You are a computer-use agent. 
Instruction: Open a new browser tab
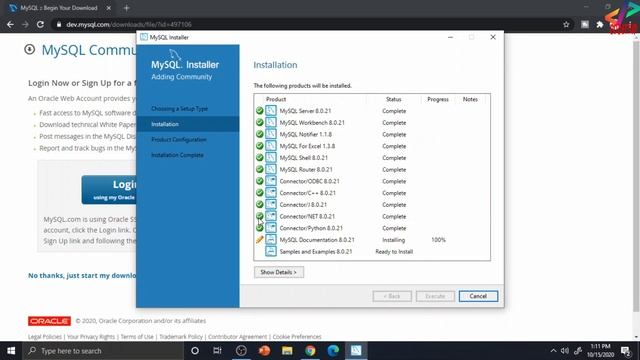[x=127, y=8]
